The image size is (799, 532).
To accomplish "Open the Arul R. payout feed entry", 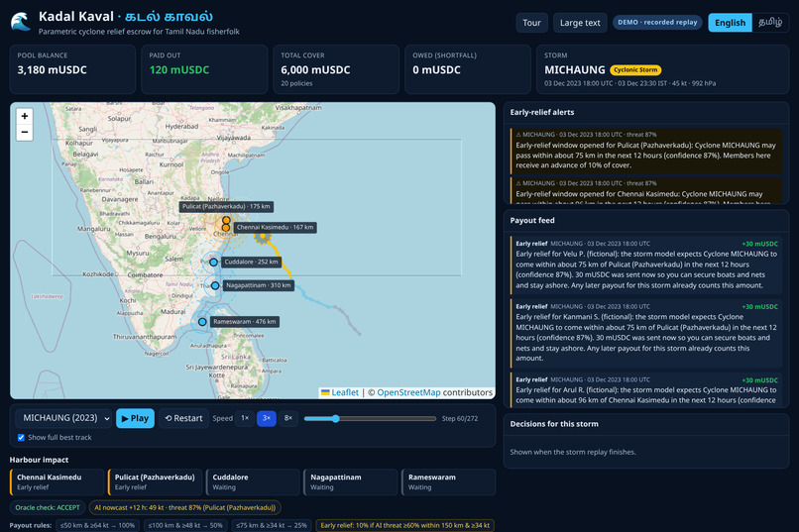I will tap(646, 390).
